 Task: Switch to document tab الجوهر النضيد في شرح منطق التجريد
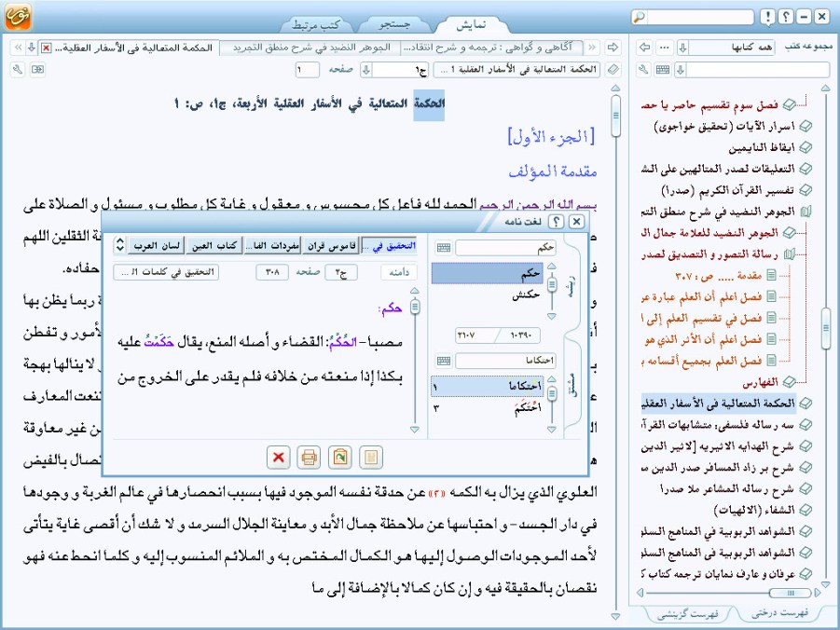[x=310, y=48]
